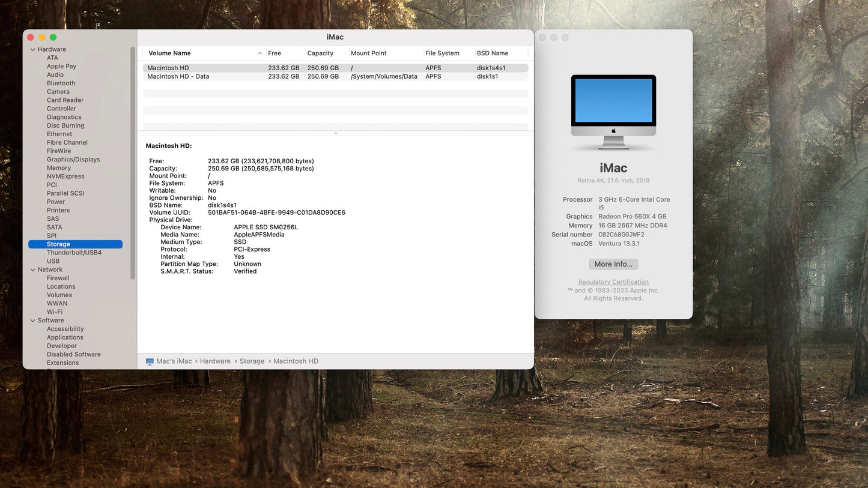Open the Regulatory Certification link
Viewport: 868px width, 488px height.
click(x=613, y=282)
